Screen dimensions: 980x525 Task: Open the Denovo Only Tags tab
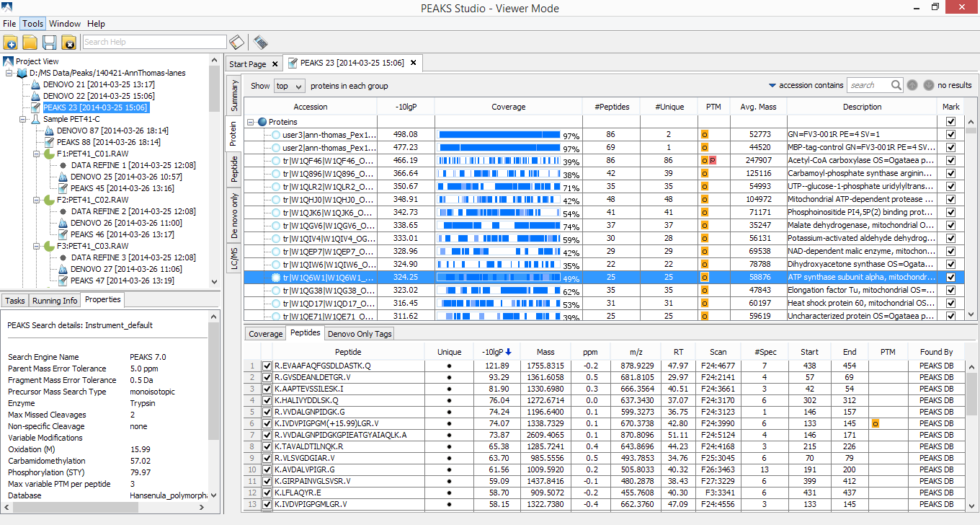pos(360,333)
